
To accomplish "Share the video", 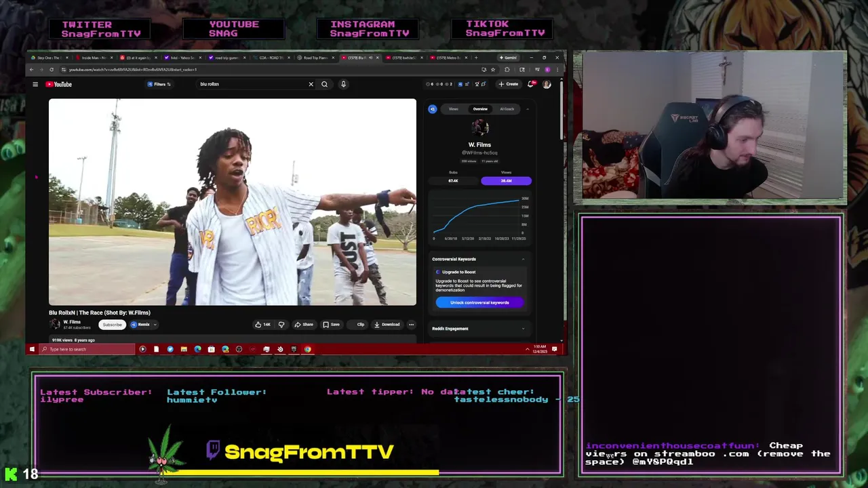I will click(x=304, y=325).
